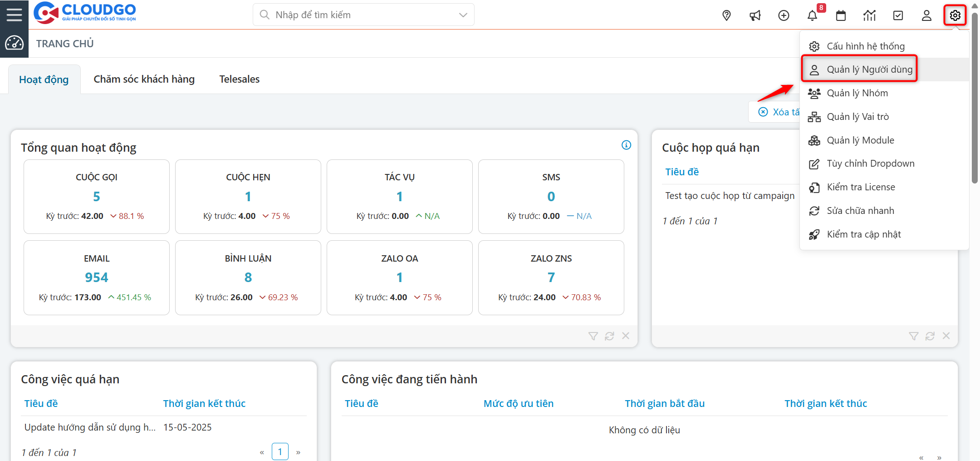The width and height of the screenshot is (980, 461).
Task: Click the location pin icon in header
Action: [x=726, y=15]
